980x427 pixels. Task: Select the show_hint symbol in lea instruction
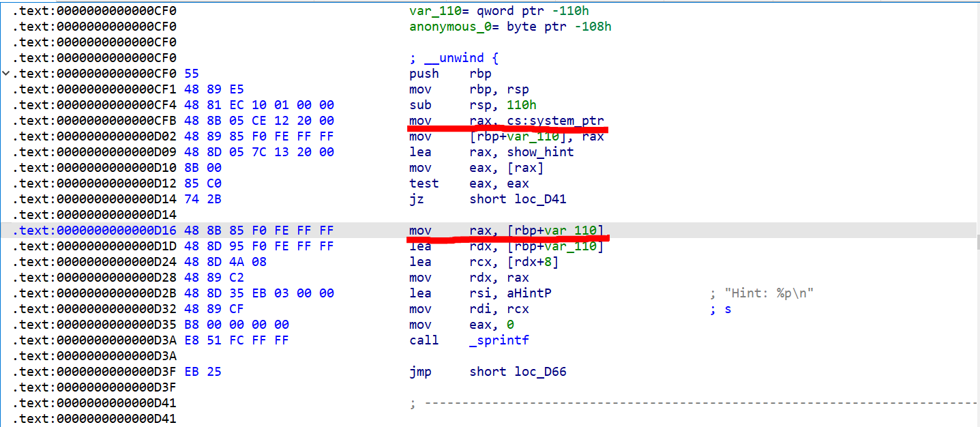tap(540, 152)
